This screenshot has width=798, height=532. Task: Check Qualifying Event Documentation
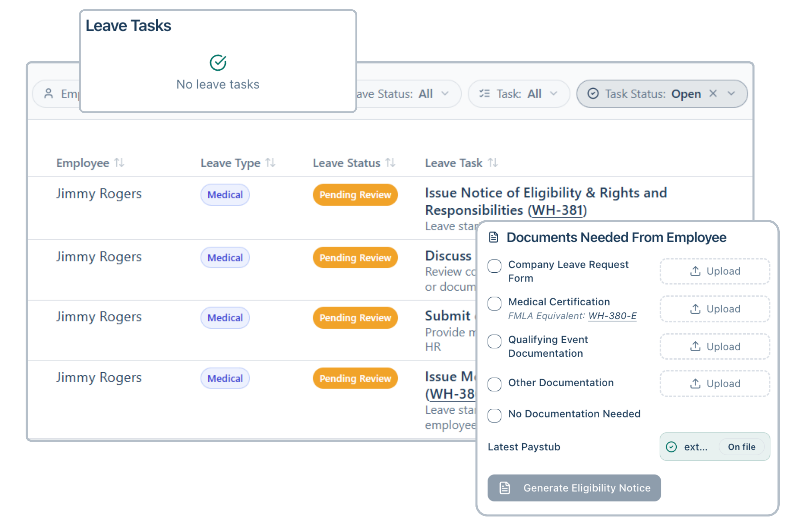coord(494,341)
